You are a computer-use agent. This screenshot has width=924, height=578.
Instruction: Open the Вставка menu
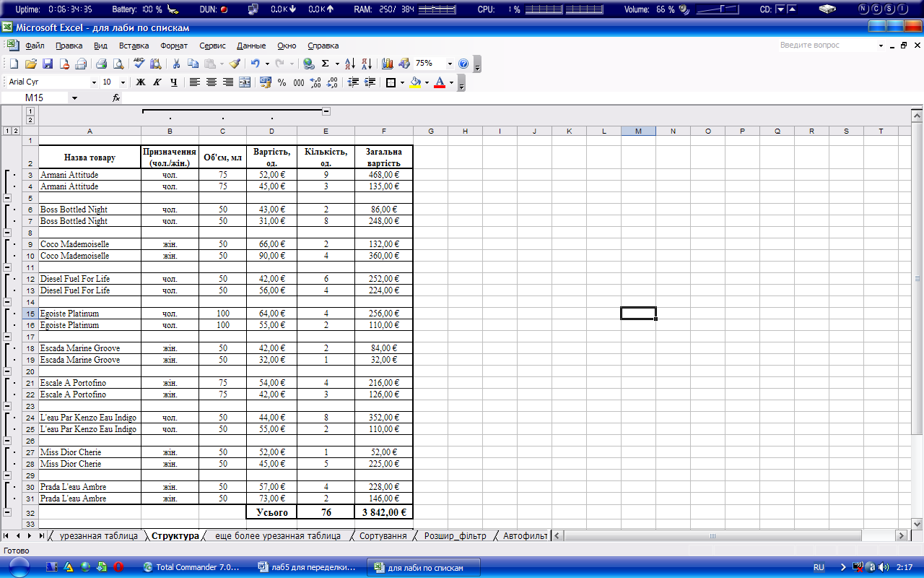134,46
